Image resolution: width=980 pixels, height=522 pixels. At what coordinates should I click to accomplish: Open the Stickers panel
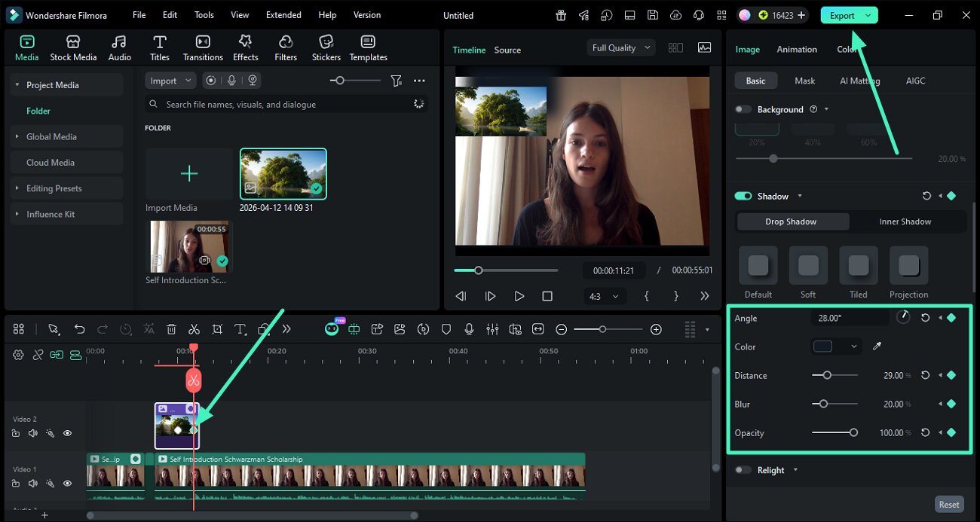click(x=326, y=48)
